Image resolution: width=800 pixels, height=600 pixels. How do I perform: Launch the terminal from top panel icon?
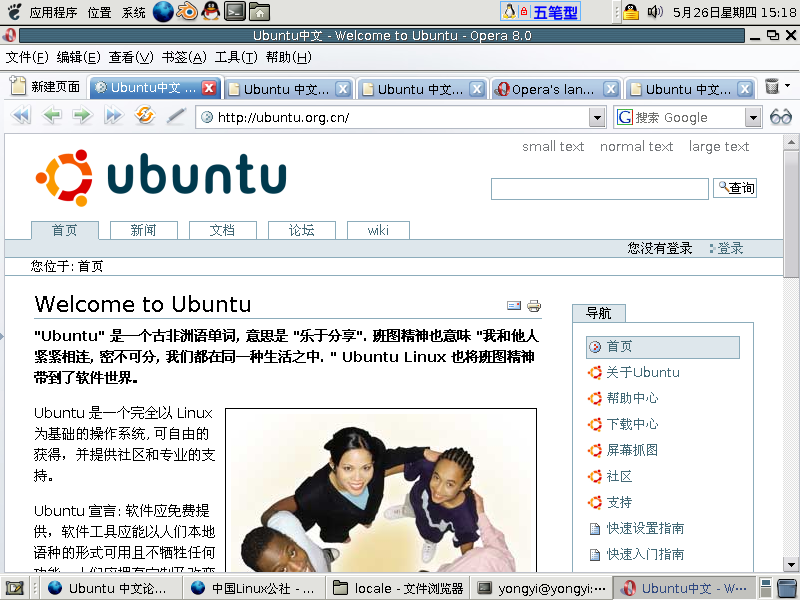[235, 11]
